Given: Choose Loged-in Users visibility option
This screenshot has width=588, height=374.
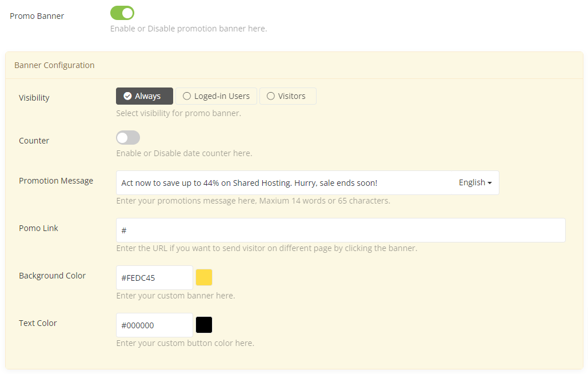Looking at the screenshot, I should (x=216, y=96).
